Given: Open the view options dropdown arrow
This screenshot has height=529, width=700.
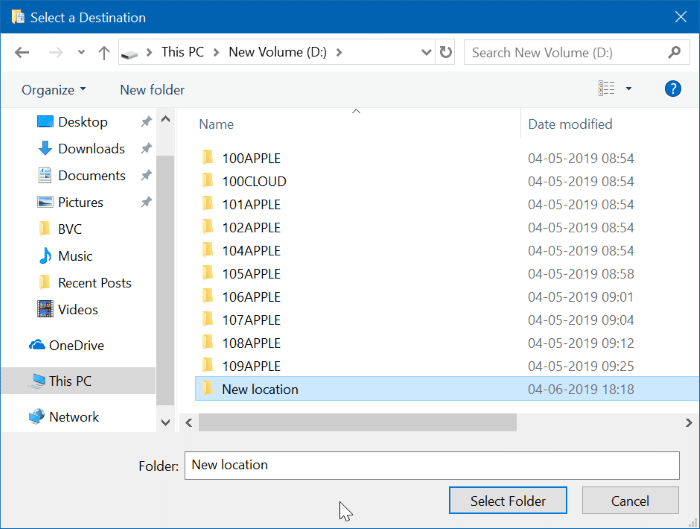Looking at the screenshot, I should (x=629, y=89).
